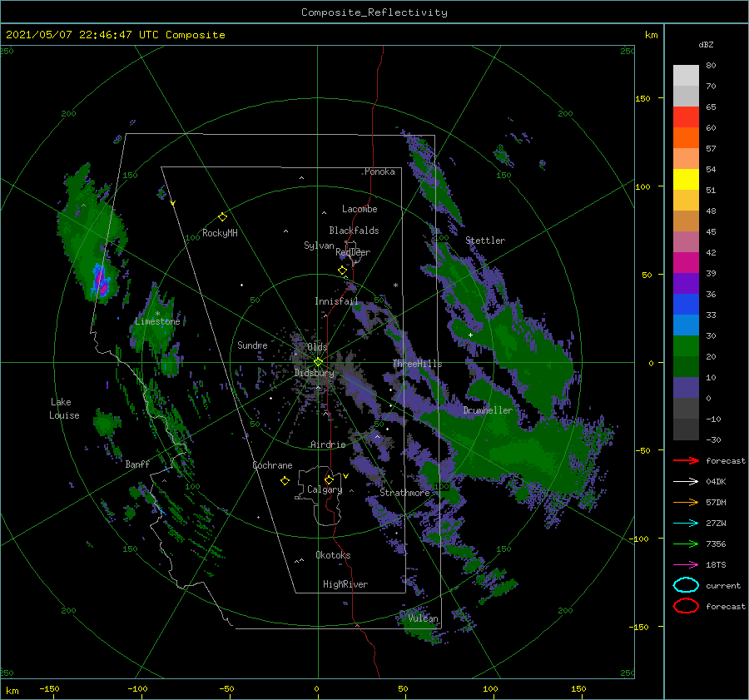This screenshot has height=700, width=749.
Task: Click the Strathmore label
Action: tap(404, 493)
